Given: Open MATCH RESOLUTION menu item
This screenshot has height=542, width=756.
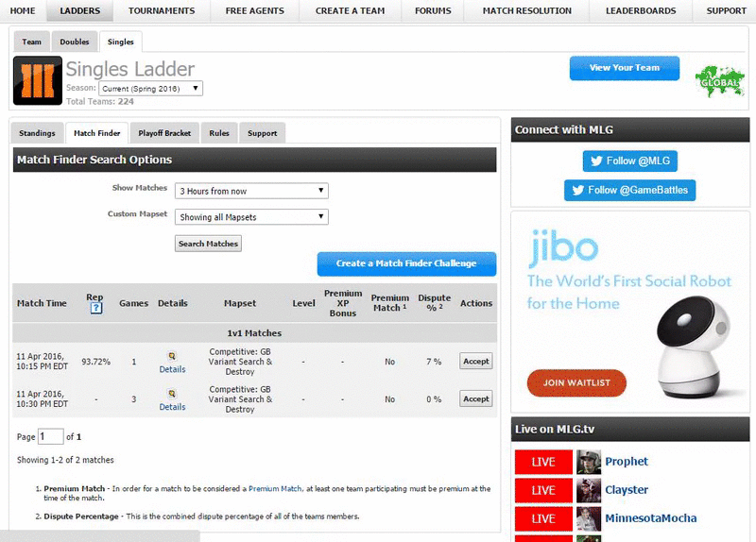Looking at the screenshot, I should [x=527, y=10].
